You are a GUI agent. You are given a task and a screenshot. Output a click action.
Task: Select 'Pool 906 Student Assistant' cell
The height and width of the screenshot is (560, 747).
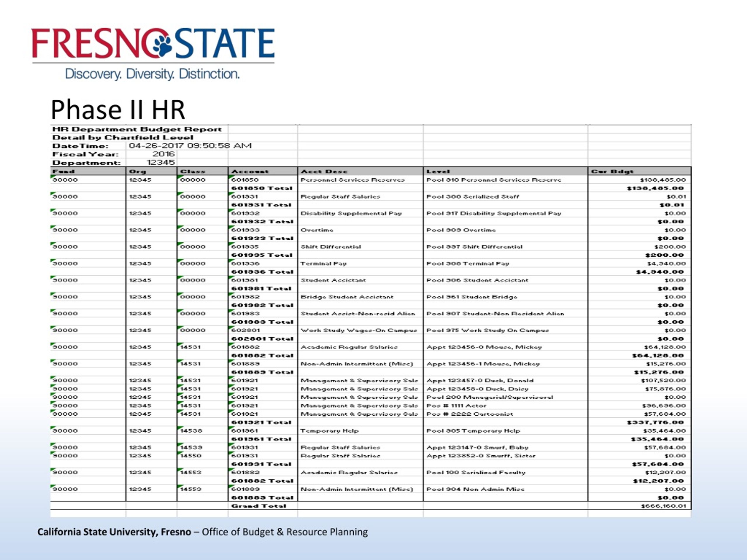pos(506,280)
